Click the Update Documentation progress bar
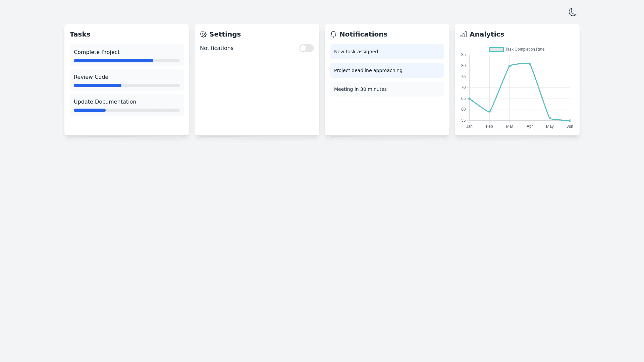Image resolution: width=644 pixels, height=362 pixels. pos(126,110)
